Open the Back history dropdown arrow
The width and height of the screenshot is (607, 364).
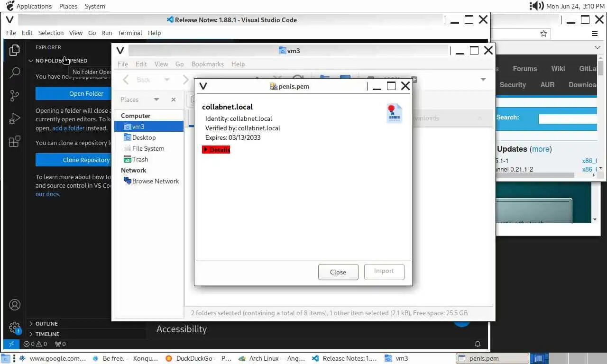[x=167, y=80]
